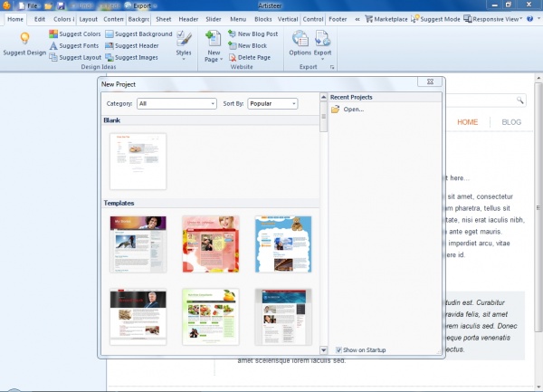Click Suggest Images icon
543x392 pixels.
point(110,57)
